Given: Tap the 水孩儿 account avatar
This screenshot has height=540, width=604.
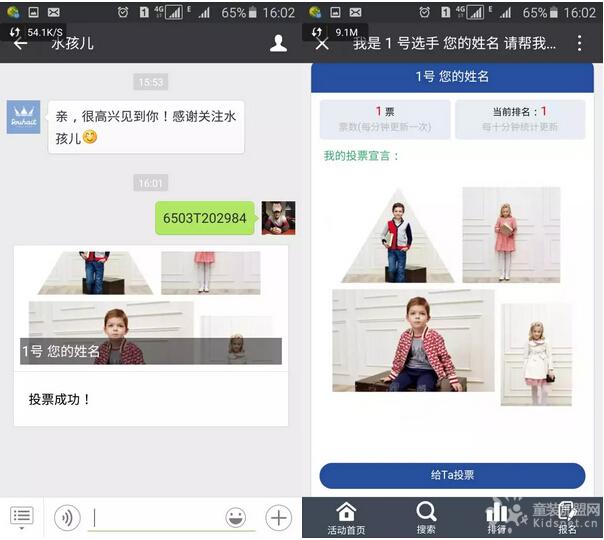Looking at the screenshot, I should tap(23, 117).
